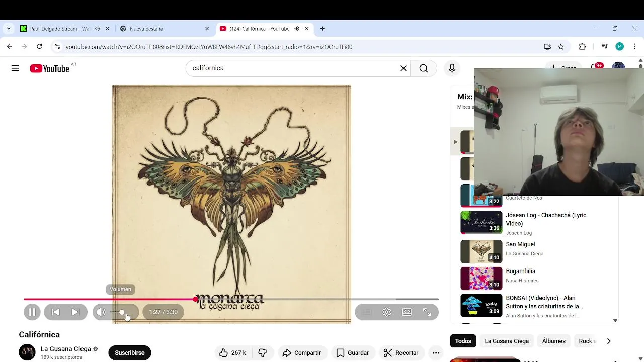Install or cast page icon in address bar
Screen dimensions: 644x362
547,47
